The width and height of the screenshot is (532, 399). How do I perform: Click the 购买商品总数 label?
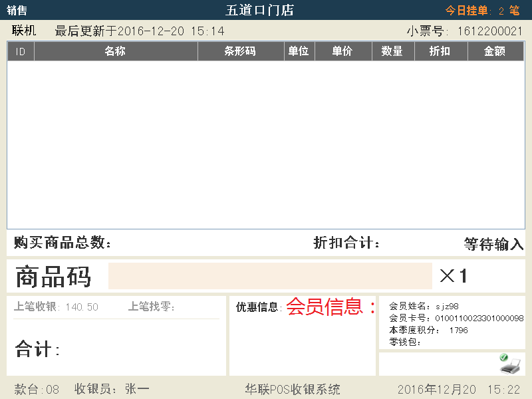click(x=63, y=243)
